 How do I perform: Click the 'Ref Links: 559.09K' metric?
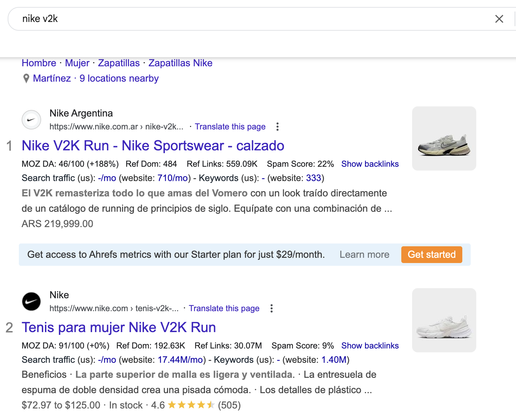222,164
